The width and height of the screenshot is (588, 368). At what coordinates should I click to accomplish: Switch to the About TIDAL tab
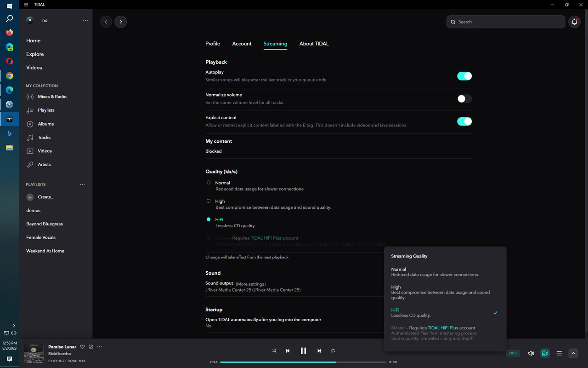pos(314,44)
